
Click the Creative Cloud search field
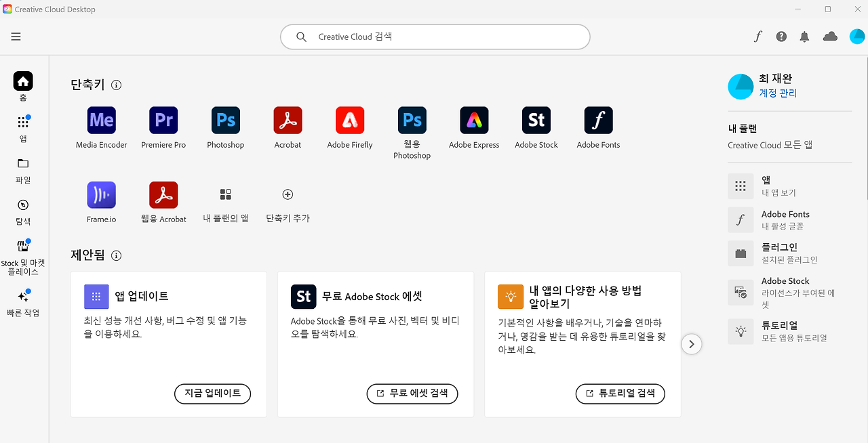(435, 37)
